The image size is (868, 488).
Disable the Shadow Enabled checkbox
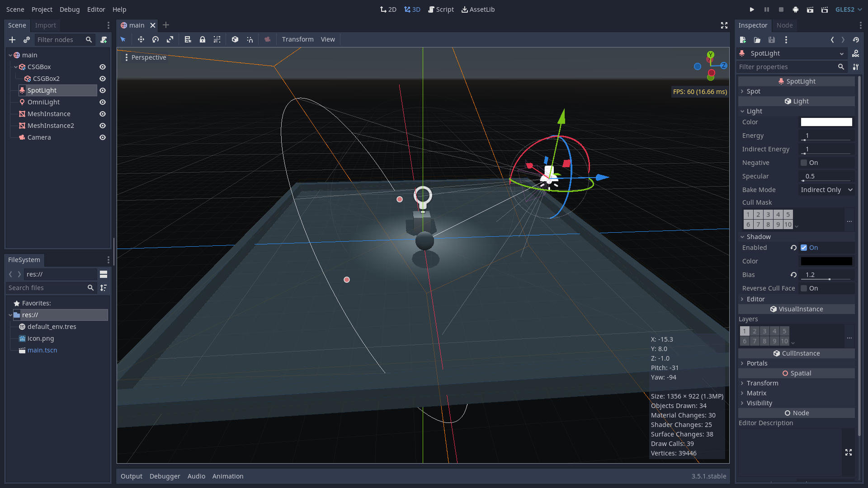(x=804, y=248)
